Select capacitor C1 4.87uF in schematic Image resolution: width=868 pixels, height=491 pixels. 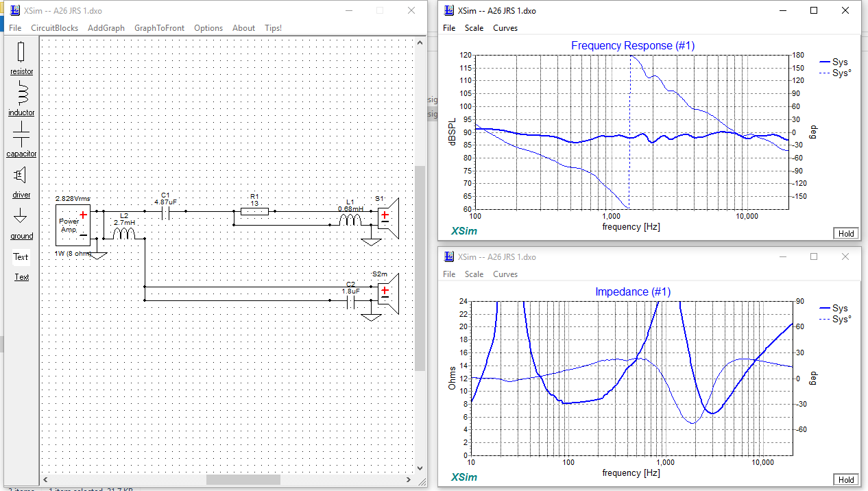[165, 212]
